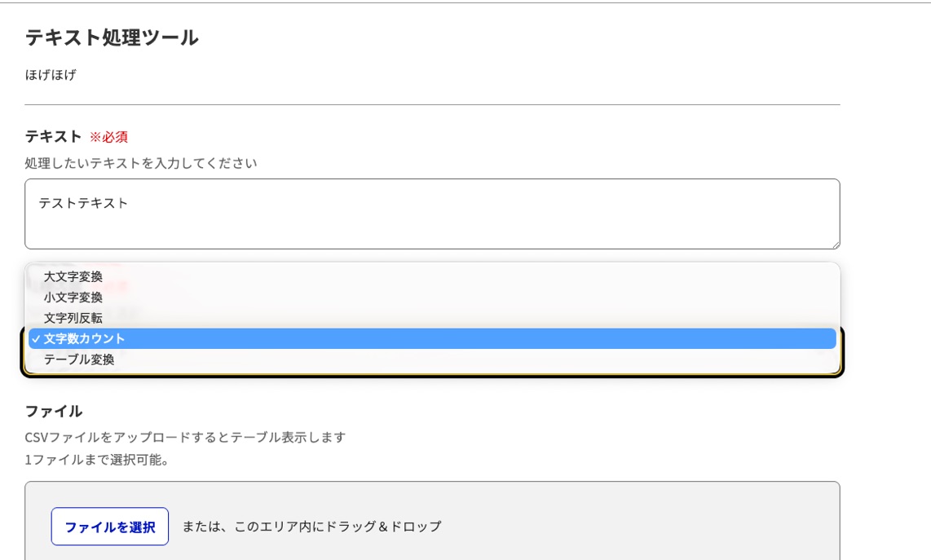
Task: Click the focused select box bottom border
Action: 432,375
